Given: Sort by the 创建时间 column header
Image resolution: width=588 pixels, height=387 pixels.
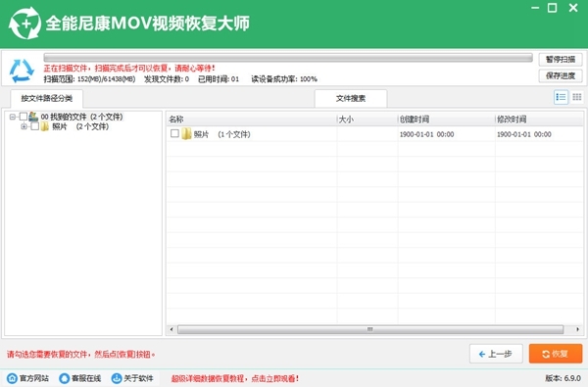Looking at the screenshot, I should pos(446,120).
